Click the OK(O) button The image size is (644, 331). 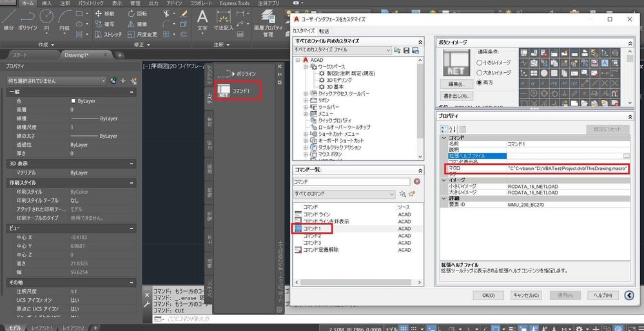(x=488, y=296)
